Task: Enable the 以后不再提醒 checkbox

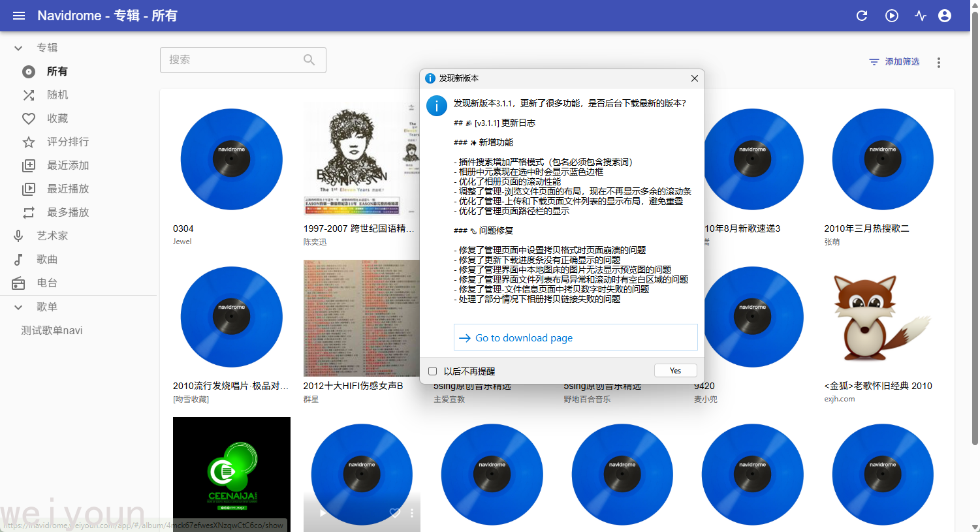Action: (432, 371)
